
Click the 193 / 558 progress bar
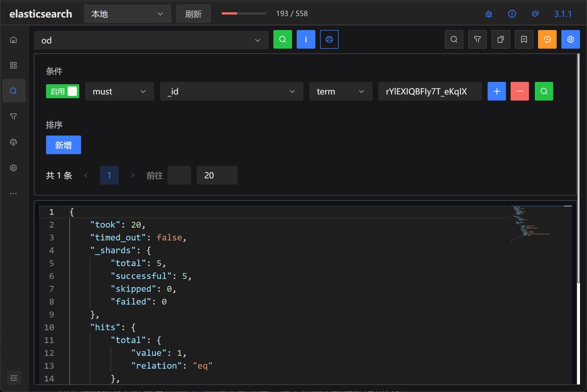point(244,14)
